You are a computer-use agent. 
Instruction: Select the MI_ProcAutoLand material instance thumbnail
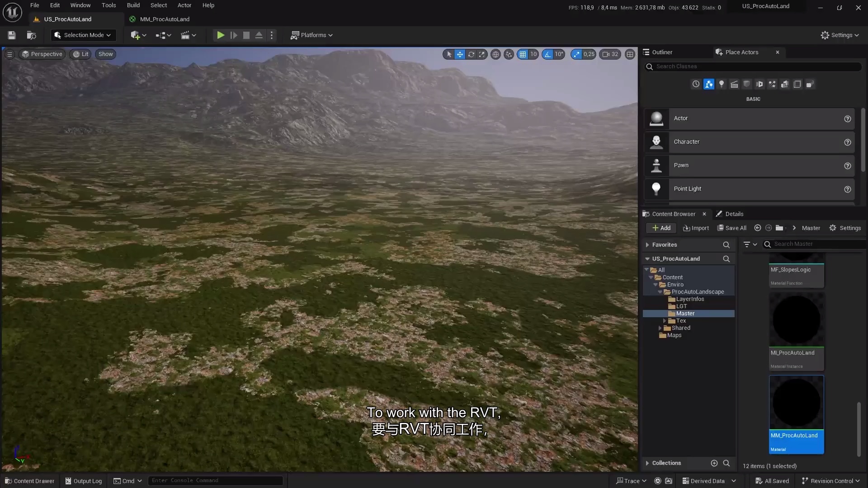(x=796, y=319)
